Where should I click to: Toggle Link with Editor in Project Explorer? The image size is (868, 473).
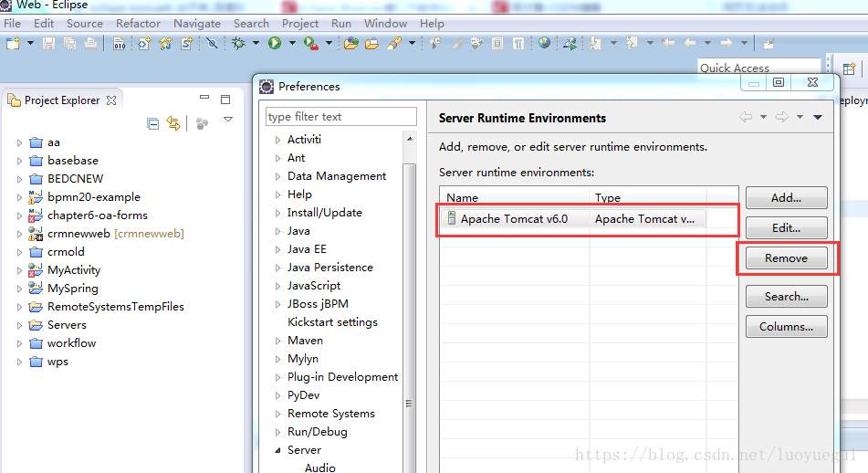tap(173, 123)
